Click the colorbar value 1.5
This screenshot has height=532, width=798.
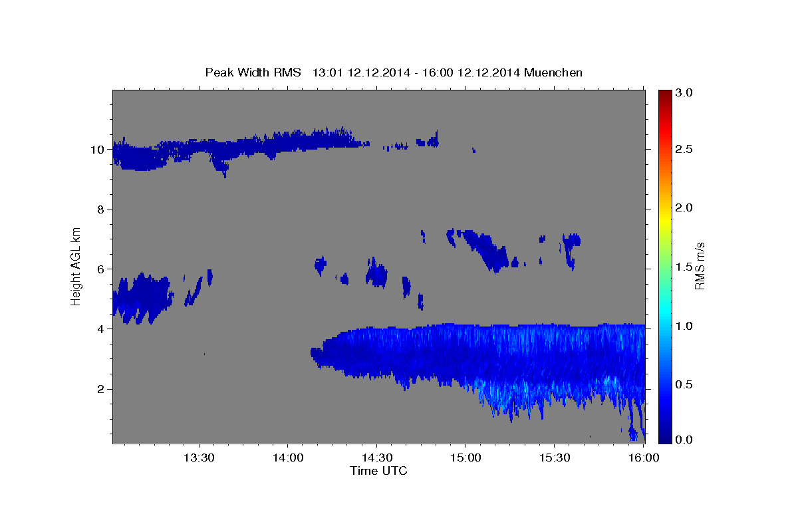(x=684, y=267)
